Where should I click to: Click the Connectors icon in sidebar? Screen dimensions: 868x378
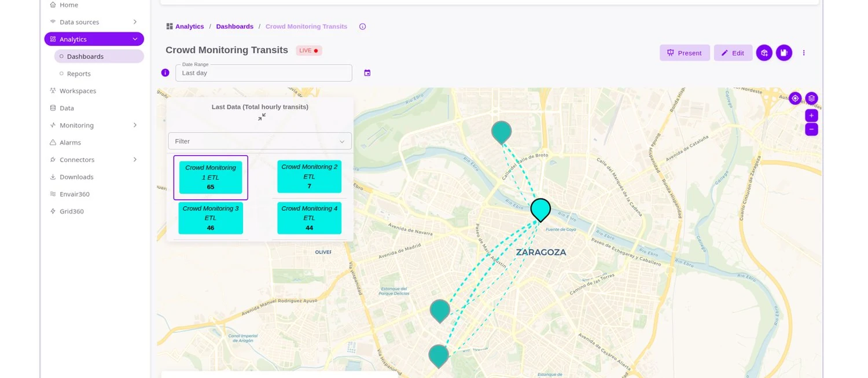(x=53, y=160)
